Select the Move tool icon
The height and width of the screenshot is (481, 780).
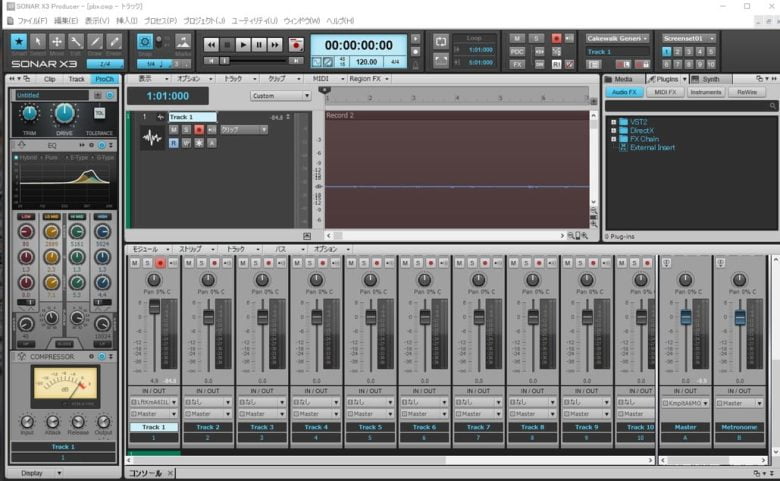(x=57, y=42)
